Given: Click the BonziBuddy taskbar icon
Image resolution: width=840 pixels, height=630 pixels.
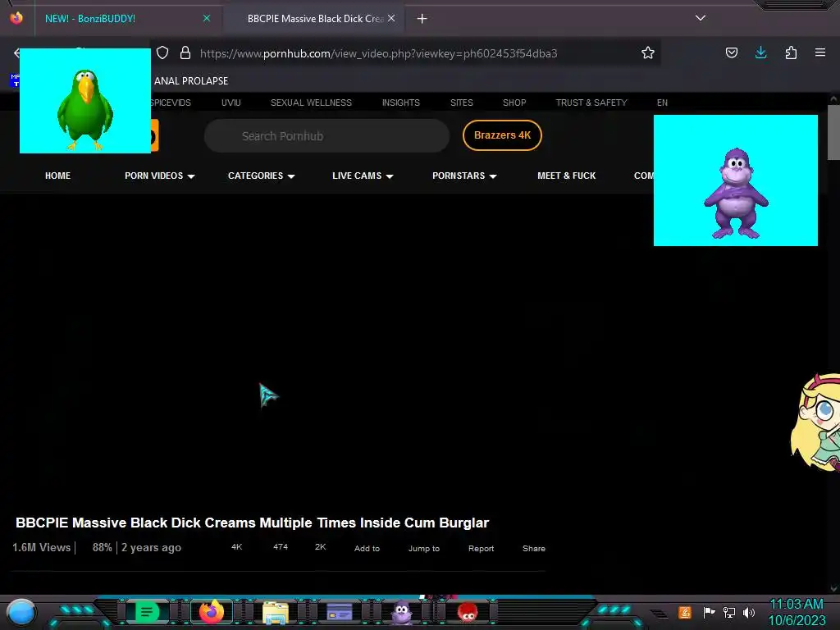Looking at the screenshot, I should [402, 612].
